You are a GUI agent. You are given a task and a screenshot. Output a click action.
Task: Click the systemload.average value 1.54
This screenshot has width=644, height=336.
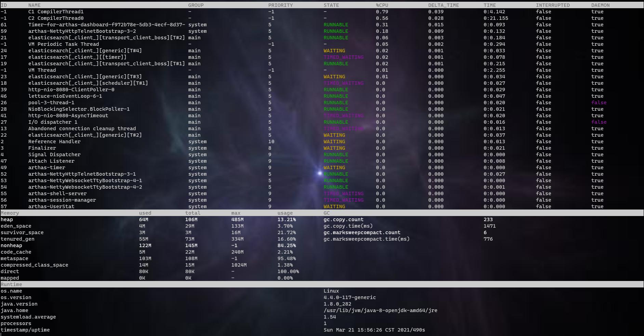coord(330,317)
